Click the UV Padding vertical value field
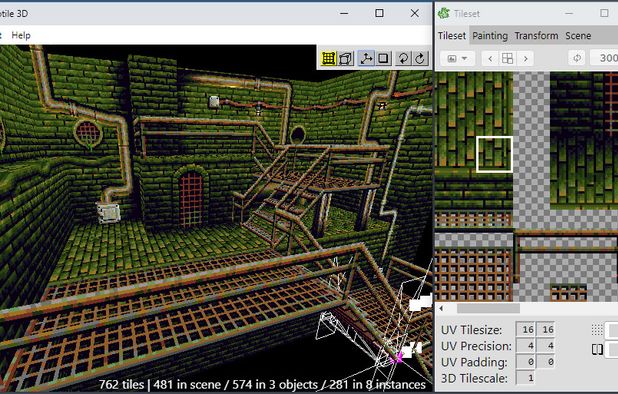The height and width of the screenshot is (394, 618). point(545,362)
